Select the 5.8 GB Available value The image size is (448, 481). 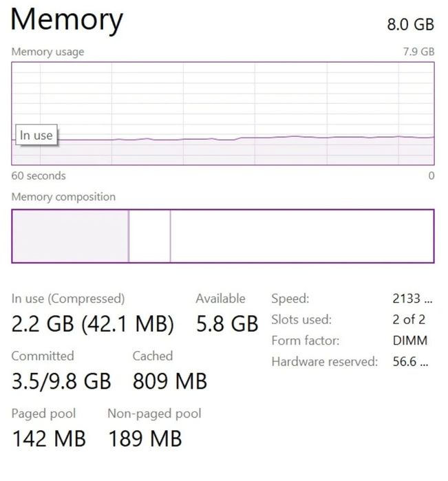(x=227, y=324)
